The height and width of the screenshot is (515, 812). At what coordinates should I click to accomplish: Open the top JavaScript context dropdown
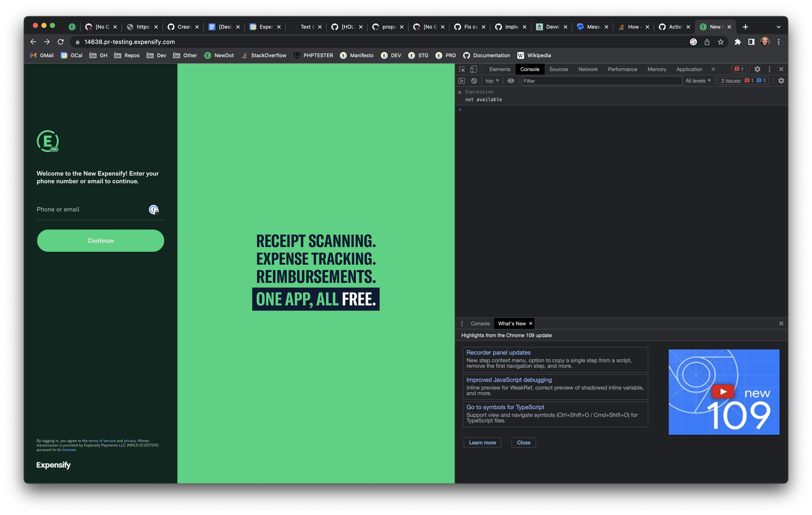492,81
